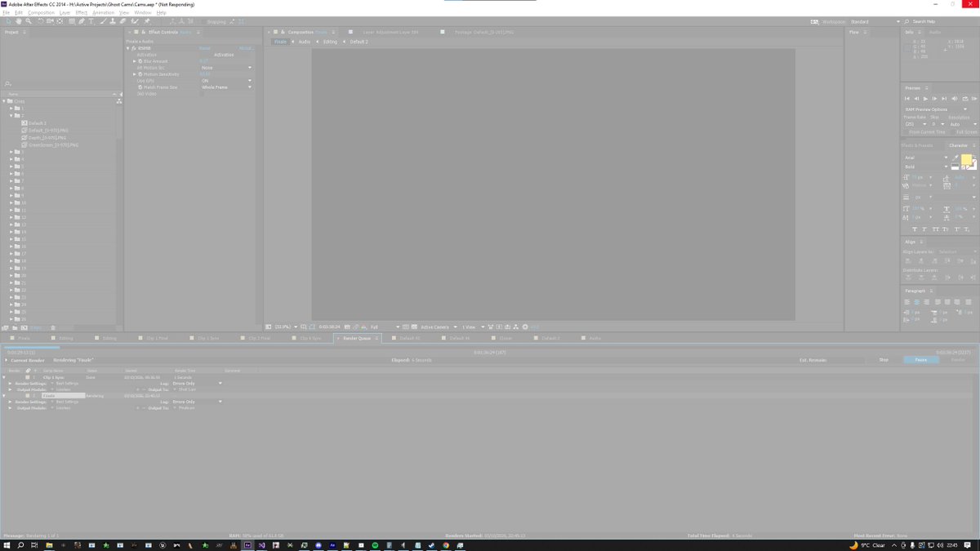Open the Use GPU dropdown
Viewport: 980px width, 551px height.
tap(227, 81)
